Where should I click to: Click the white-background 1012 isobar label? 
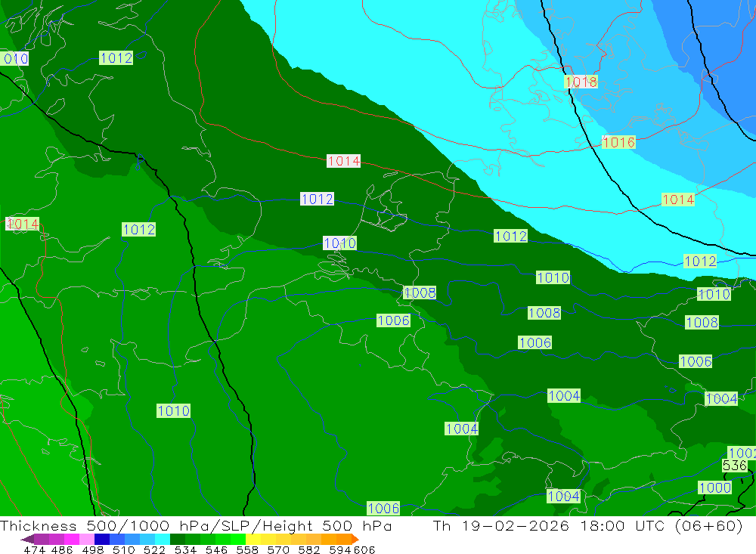317,199
